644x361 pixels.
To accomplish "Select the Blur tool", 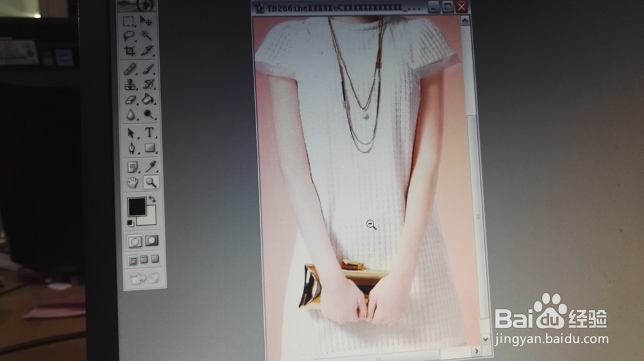I will (x=131, y=115).
